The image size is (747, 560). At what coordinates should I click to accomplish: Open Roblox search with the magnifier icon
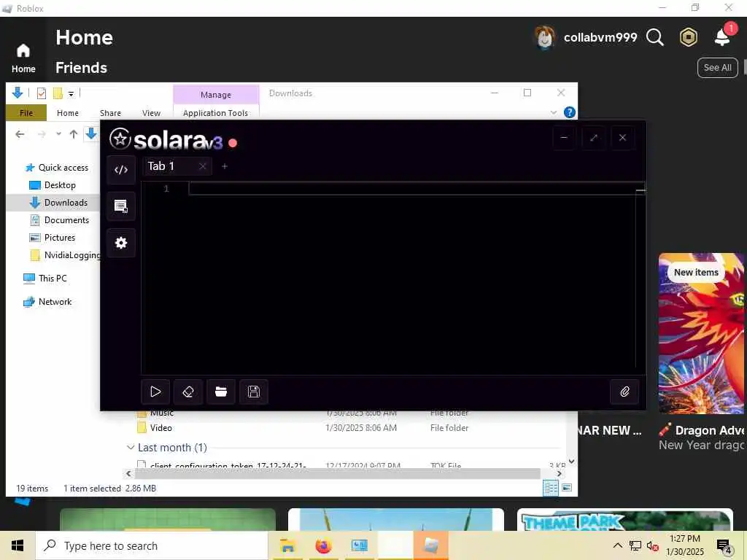click(x=654, y=37)
